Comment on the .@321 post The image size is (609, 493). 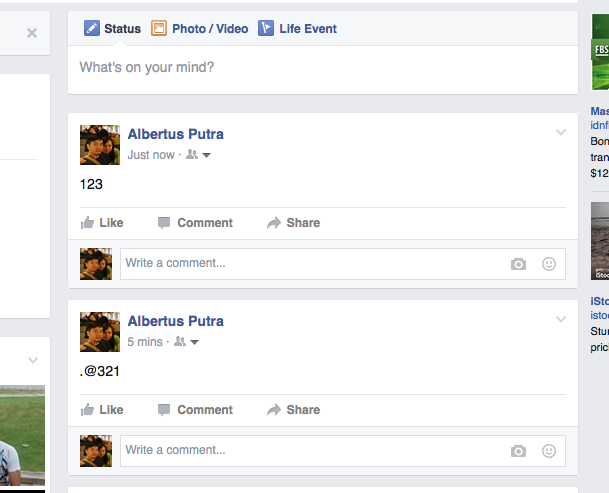point(195,409)
